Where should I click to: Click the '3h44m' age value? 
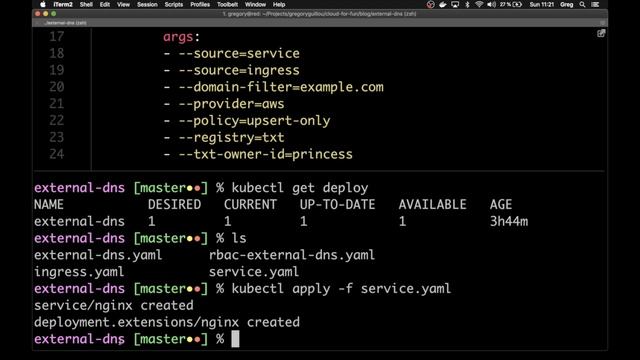pyautogui.click(x=509, y=221)
